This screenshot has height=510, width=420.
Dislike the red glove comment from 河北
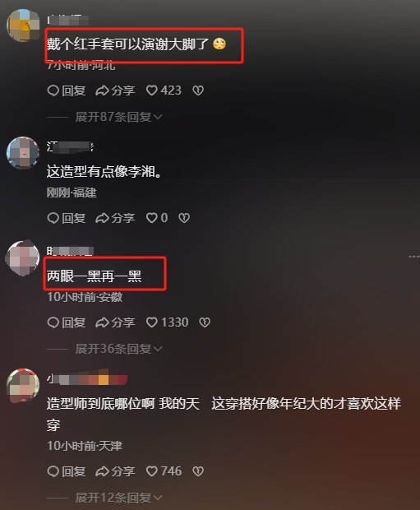point(198,90)
